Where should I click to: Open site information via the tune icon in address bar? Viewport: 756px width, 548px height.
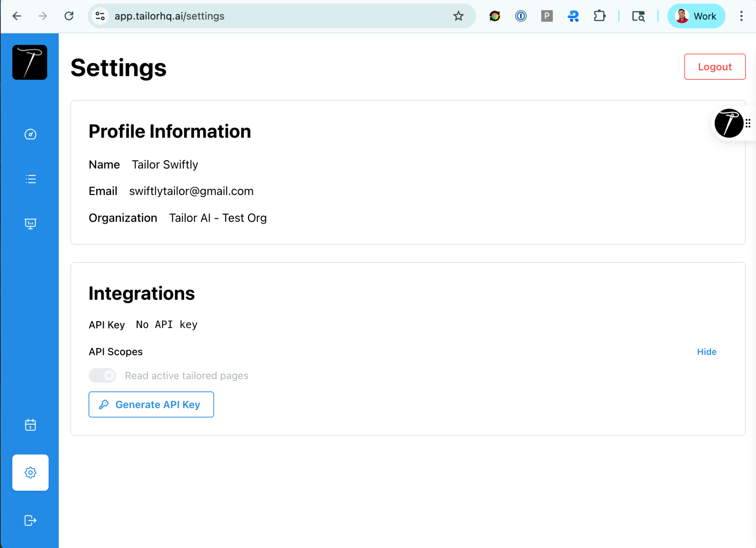pyautogui.click(x=100, y=16)
